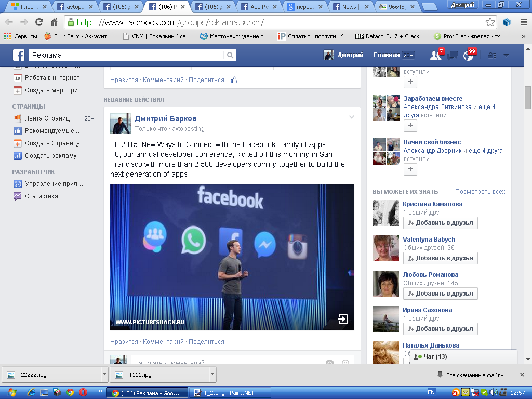Image resolution: width=532 pixels, height=399 pixels.
Task: Go to Главная in the Facebook header
Action: click(387, 55)
